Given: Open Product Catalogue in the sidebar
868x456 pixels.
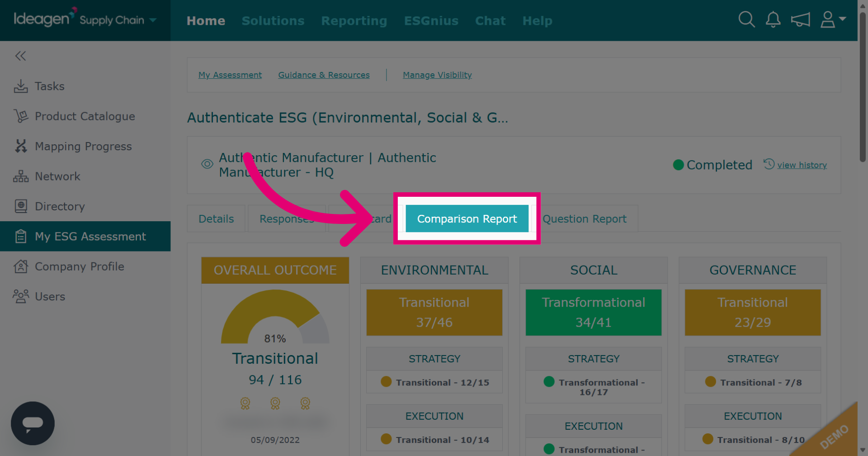Looking at the screenshot, I should pyautogui.click(x=85, y=116).
